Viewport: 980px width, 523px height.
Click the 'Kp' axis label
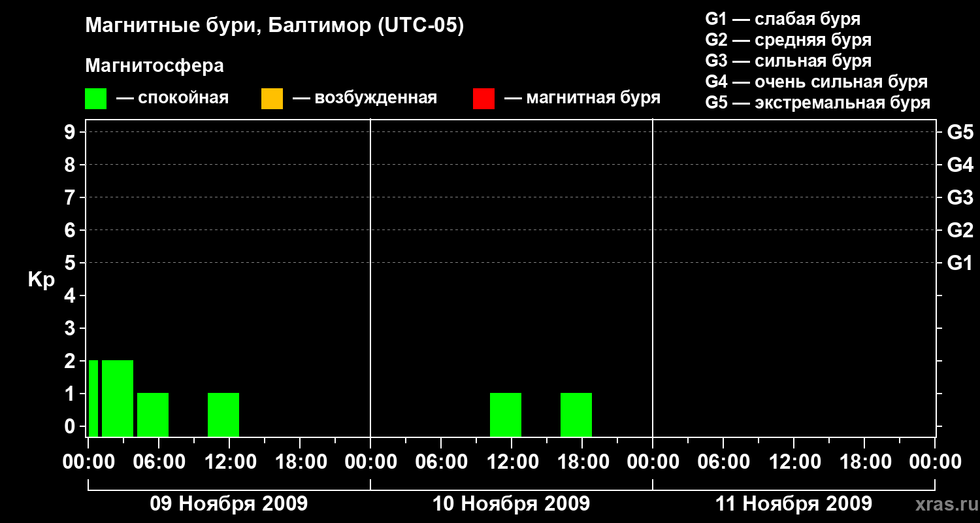pos(41,280)
